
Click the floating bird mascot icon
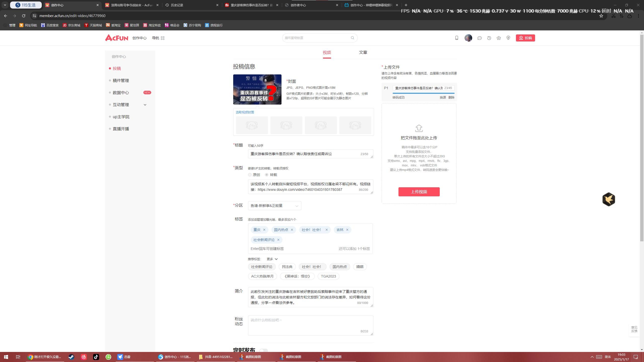click(609, 199)
